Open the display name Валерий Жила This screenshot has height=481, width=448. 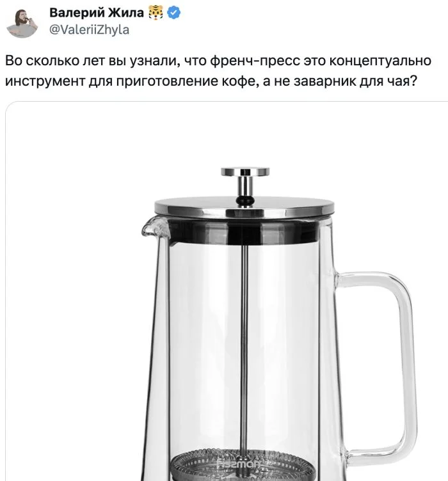(x=97, y=13)
